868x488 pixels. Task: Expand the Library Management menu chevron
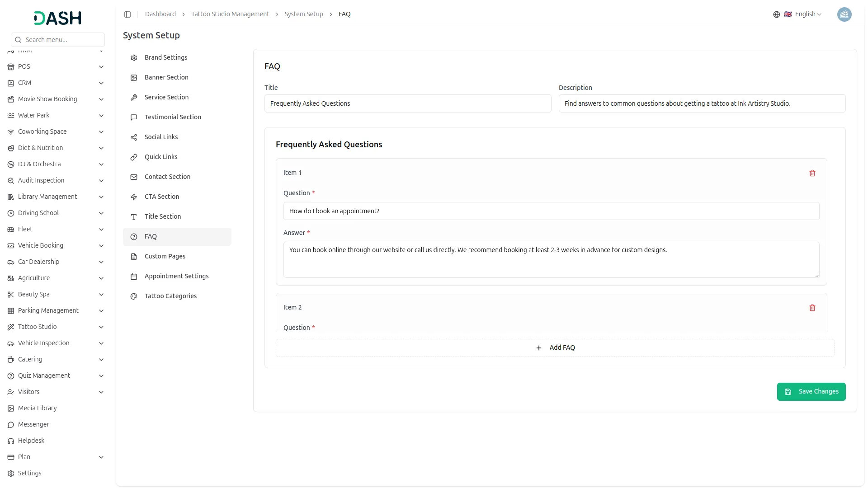click(101, 197)
